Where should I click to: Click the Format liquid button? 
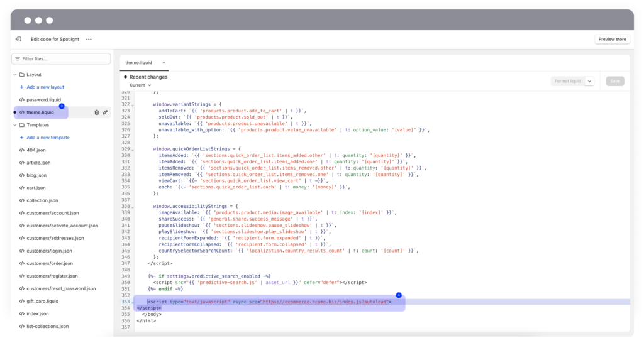(x=568, y=81)
